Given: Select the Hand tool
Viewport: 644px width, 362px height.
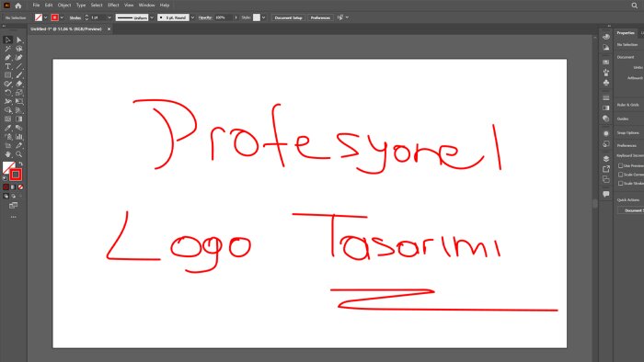Looking at the screenshot, I should click(x=7, y=154).
